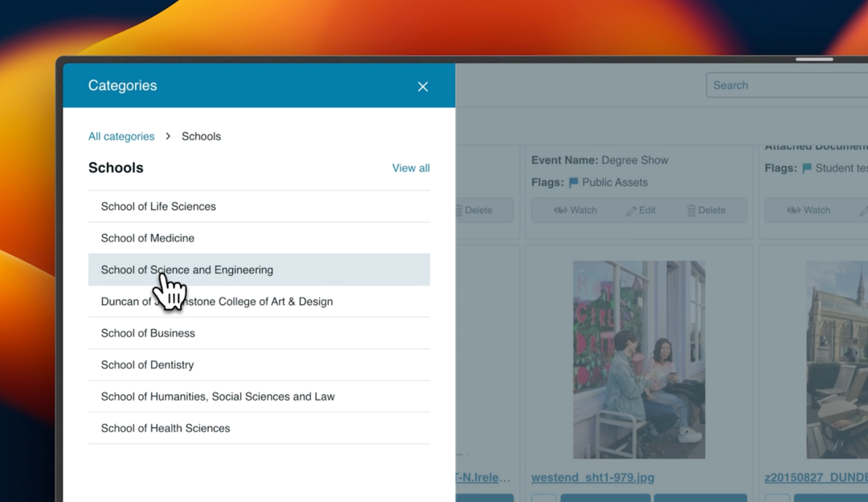Go back to All categories
Viewport: 868px width, 502px height.
[121, 137]
